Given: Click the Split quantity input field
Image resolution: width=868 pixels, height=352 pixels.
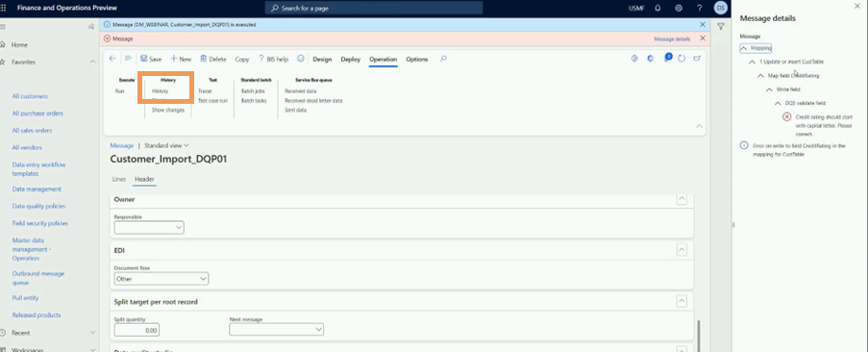Looking at the screenshot, I should tap(136, 330).
